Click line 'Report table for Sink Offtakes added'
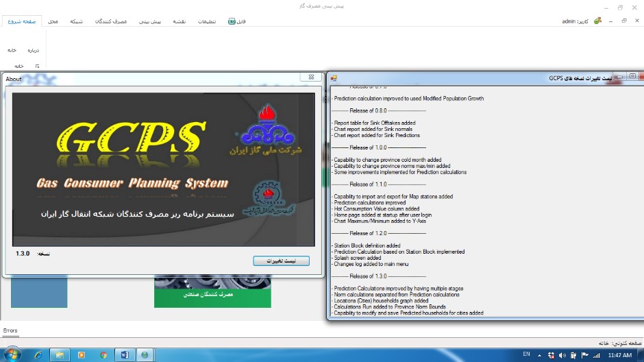644x362 pixels. [x=374, y=123]
